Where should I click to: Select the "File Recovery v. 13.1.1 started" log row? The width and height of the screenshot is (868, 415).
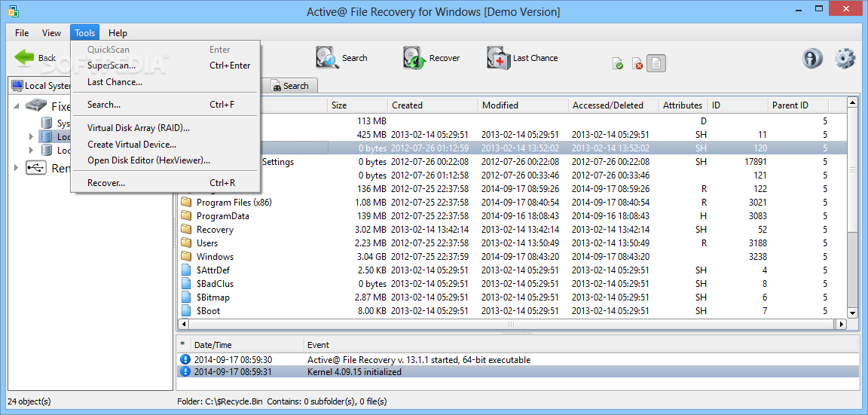tap(518, 360)
